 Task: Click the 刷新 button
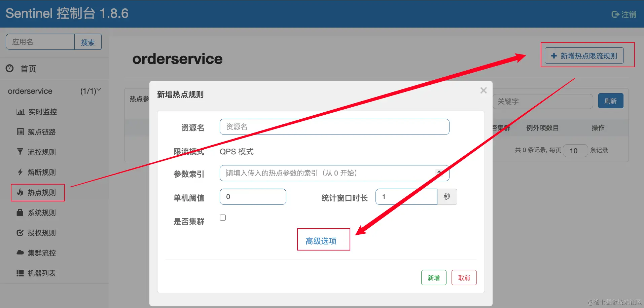[x=611, y=101]
